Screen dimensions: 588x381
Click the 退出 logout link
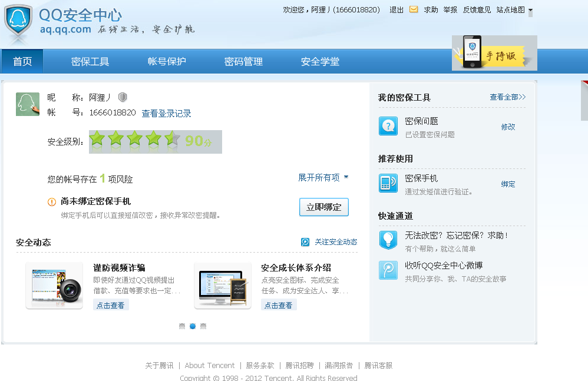397,10
